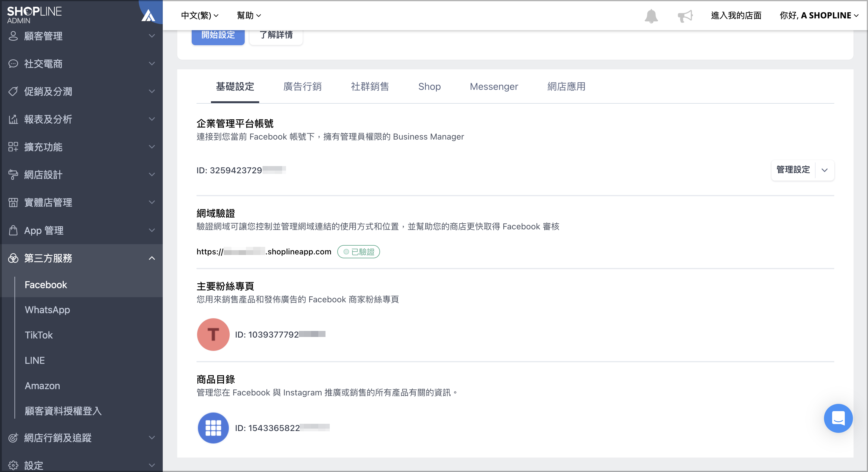Click the red T fan page avatar
868x472 pixels.
(x=213, y=334)
